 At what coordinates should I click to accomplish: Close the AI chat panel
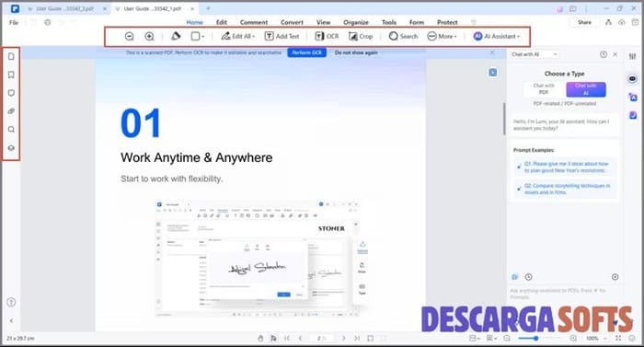[615, 54]
